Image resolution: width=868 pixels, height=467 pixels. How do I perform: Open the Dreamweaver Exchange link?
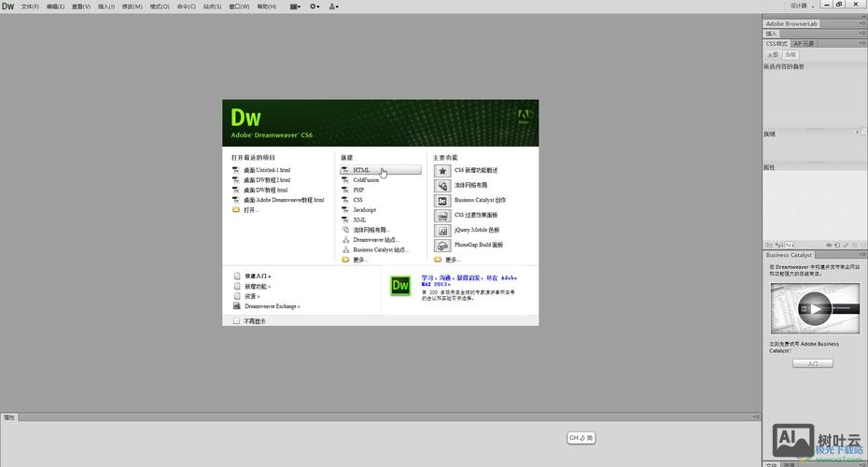(x=272, y=306)
